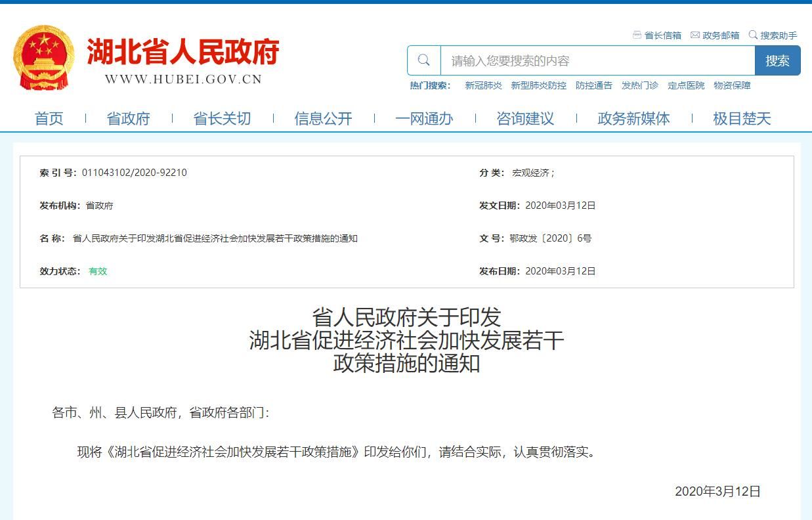Screen dimensions: 812x520
Task: Select hot search term 新冠肺炎
Action: point(483,85)
